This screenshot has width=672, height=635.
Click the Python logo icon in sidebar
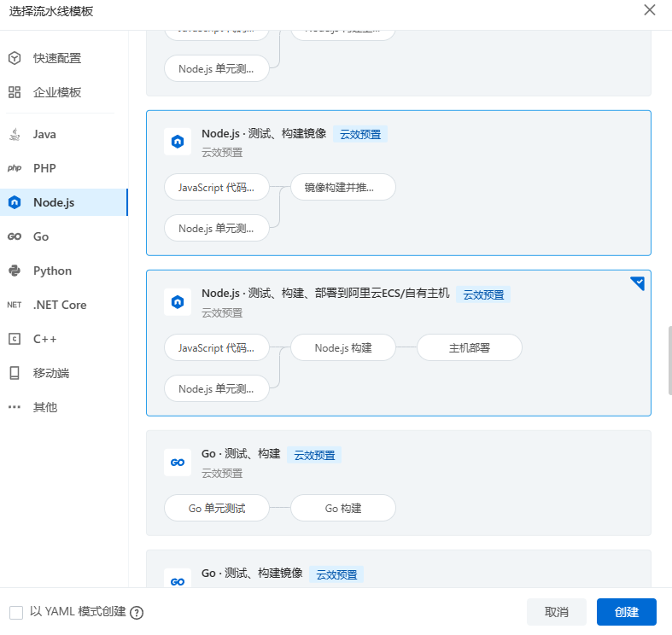pos(15,271)
